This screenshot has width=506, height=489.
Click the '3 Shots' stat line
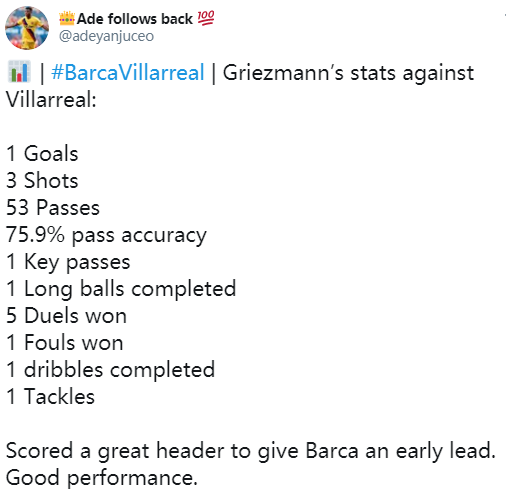42,181
